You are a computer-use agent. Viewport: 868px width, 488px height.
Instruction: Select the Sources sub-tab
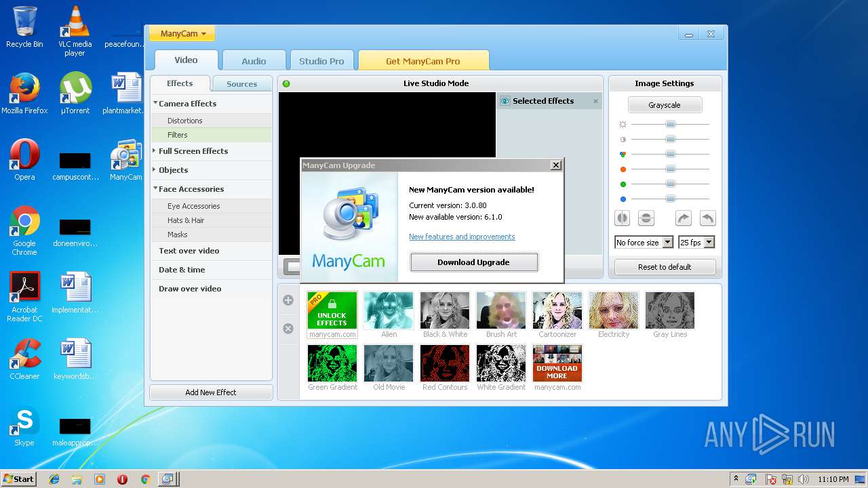click(241, 84)
